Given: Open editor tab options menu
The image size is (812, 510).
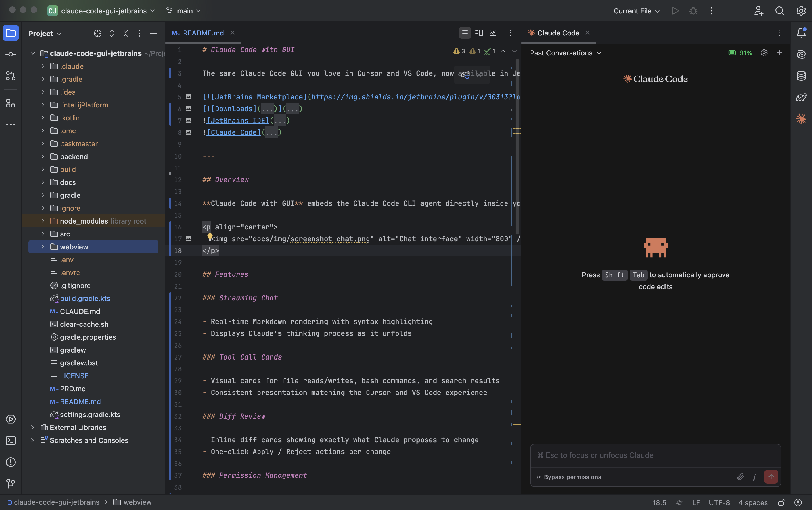Looking at the screenshot, I should (511, 33).
